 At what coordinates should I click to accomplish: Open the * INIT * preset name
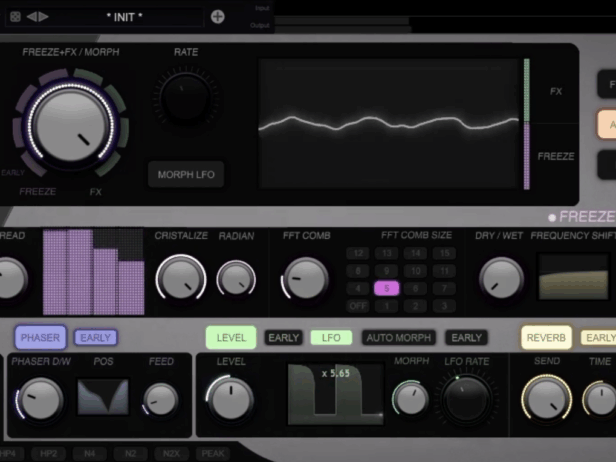(x=124, y=17)
